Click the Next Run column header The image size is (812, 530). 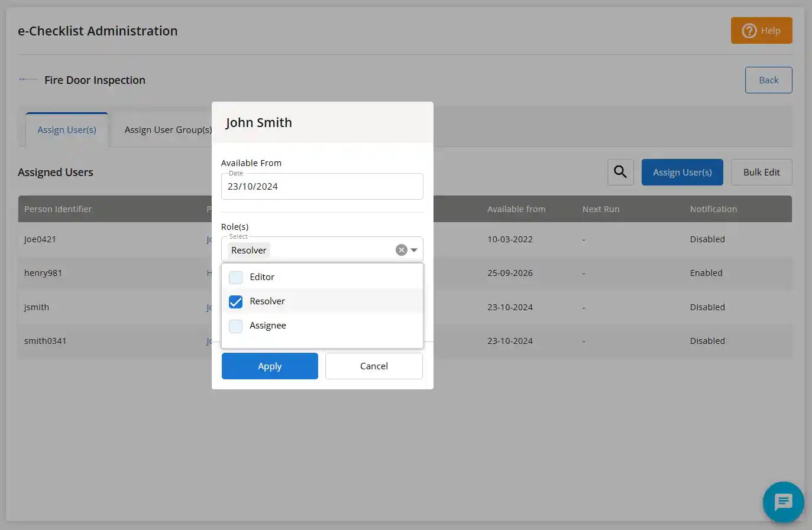coord(601,209)
